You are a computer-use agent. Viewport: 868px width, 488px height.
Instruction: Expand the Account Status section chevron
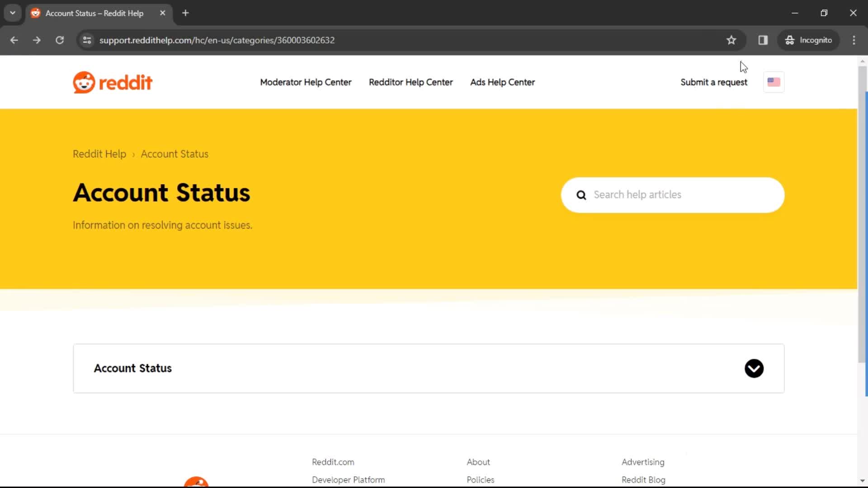pos(754,369)
